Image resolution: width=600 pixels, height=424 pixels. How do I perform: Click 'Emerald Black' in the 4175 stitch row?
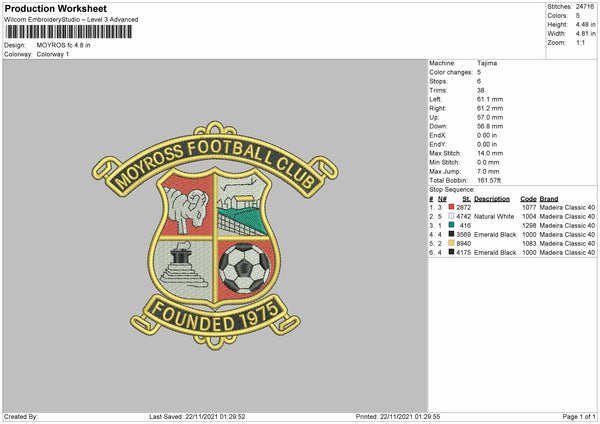pos(495,252)
